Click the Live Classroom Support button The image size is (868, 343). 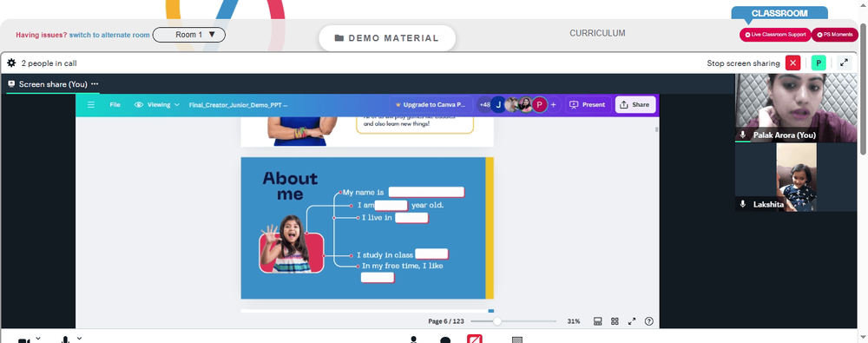point(775,35)
